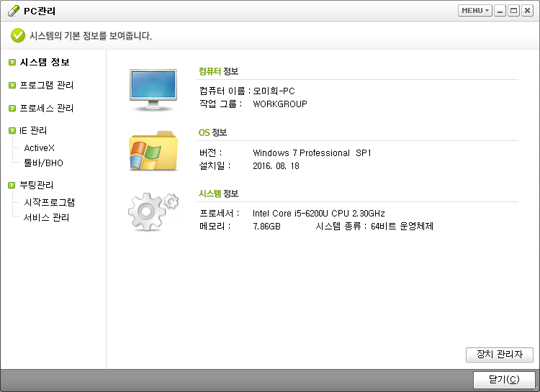Click computer name 오미희-PC
This screenshot has height=392, width=540.
[x=274, y=91]
